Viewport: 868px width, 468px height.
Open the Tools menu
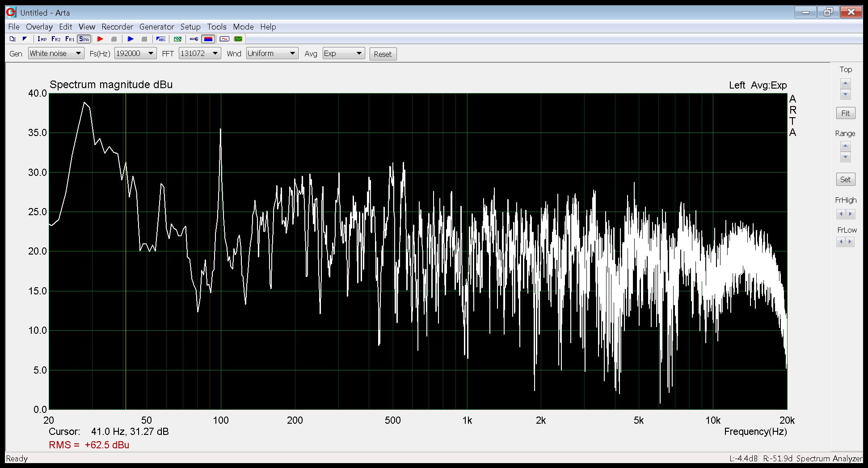click(217, 27)
